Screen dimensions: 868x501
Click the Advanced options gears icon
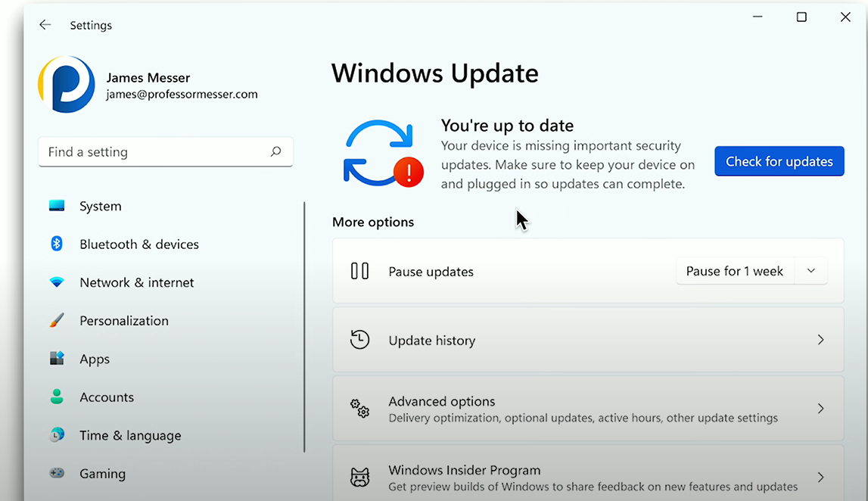click(359, 409)
